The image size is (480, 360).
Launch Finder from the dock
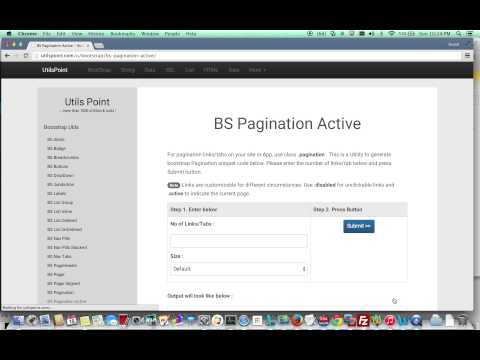click(x=18, y=321)
